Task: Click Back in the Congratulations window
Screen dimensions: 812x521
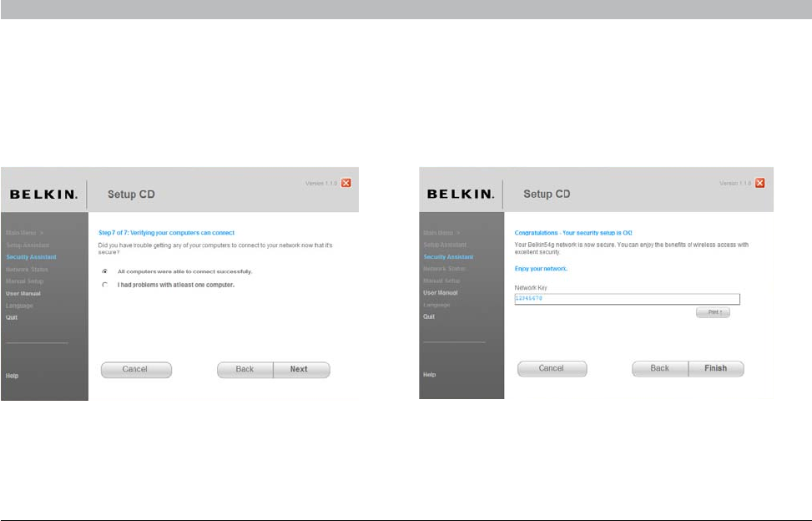Action: tap(660, 368)
